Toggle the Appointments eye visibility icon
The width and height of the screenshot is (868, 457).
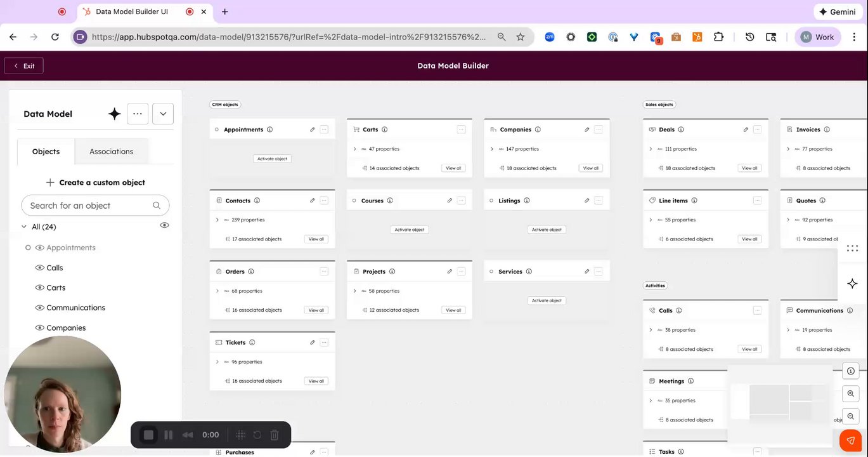click(x=39, y=248)
